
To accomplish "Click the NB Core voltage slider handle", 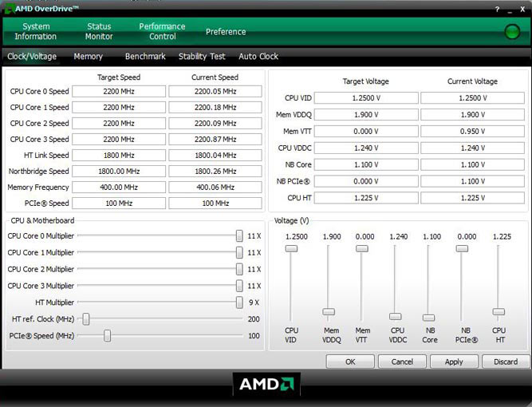I will (x=428, y=318).
